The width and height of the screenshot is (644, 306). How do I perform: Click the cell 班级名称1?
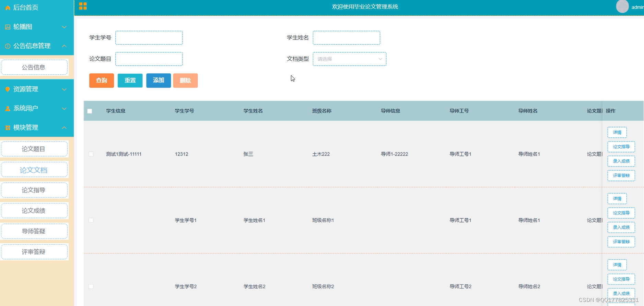point(323,220)
